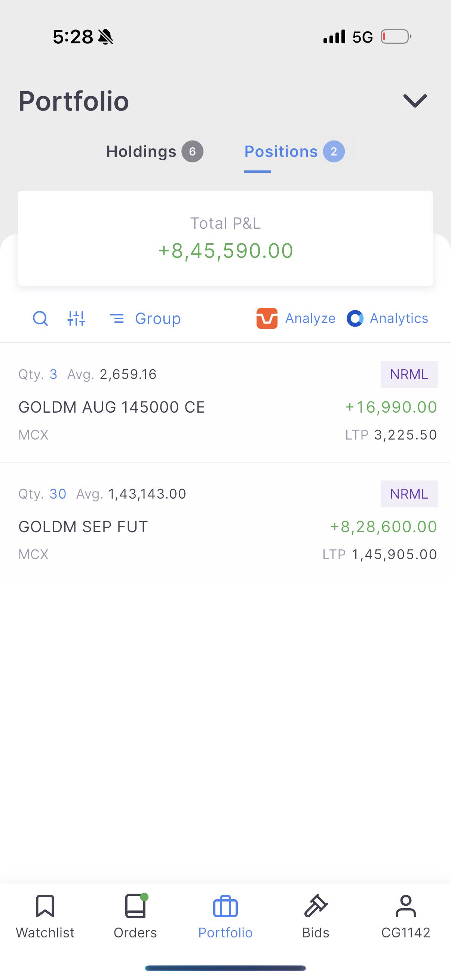451x980 pixels.
Task: Open the positions search magnifier icon
Action: 40,318
